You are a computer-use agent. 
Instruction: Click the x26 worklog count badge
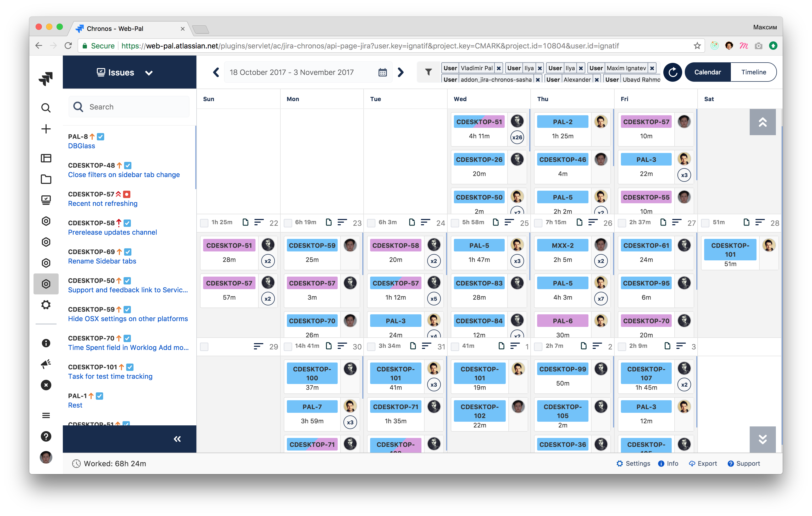tap(517, 137)
